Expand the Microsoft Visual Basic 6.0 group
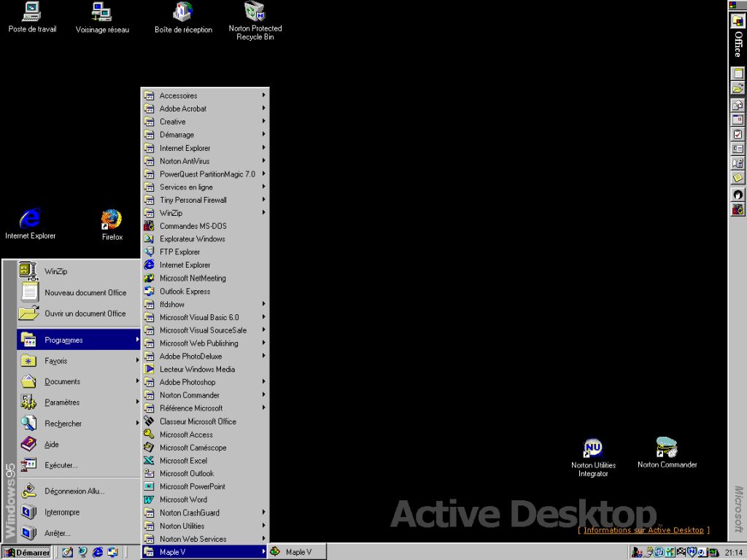The height and width of the screenshot is (560, 747). (205, 317)
